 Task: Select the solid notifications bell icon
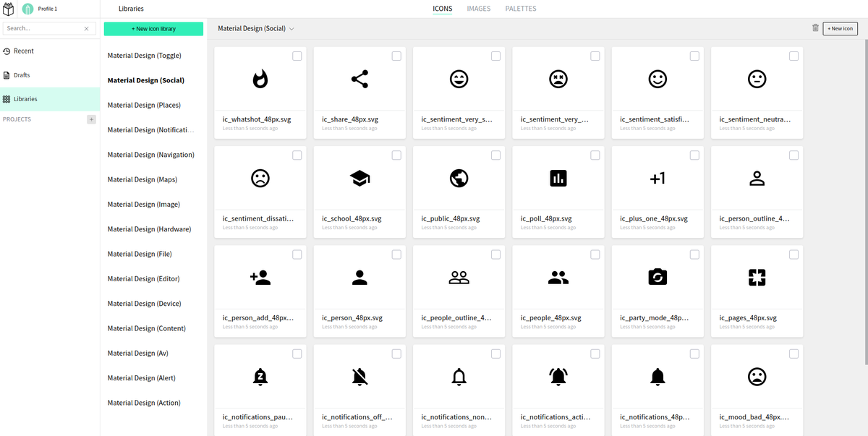(x=658, y=377)
